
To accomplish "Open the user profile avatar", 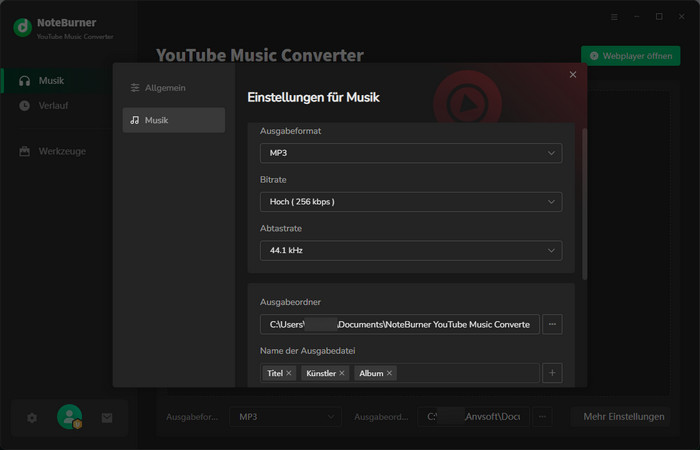I will coord(69,417).
